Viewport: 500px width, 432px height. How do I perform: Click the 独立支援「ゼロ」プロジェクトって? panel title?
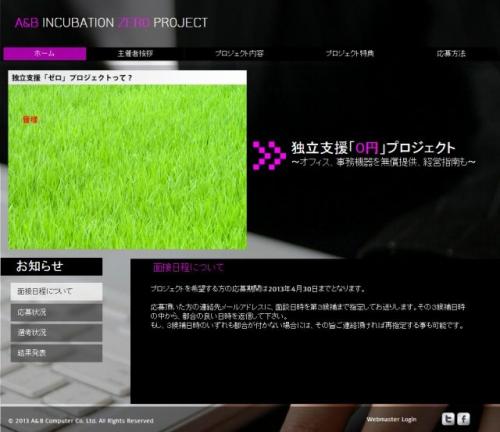[72, 78]
